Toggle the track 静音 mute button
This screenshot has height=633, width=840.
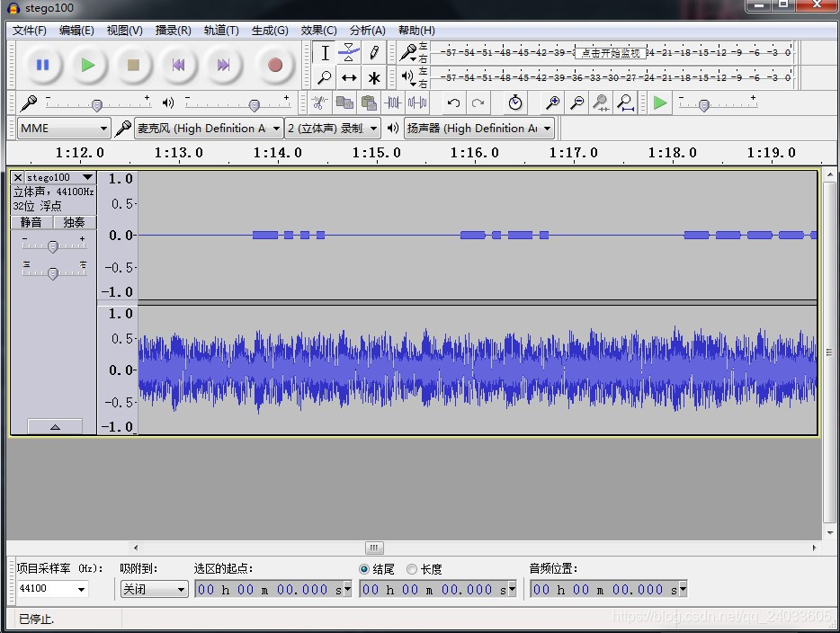31,222
